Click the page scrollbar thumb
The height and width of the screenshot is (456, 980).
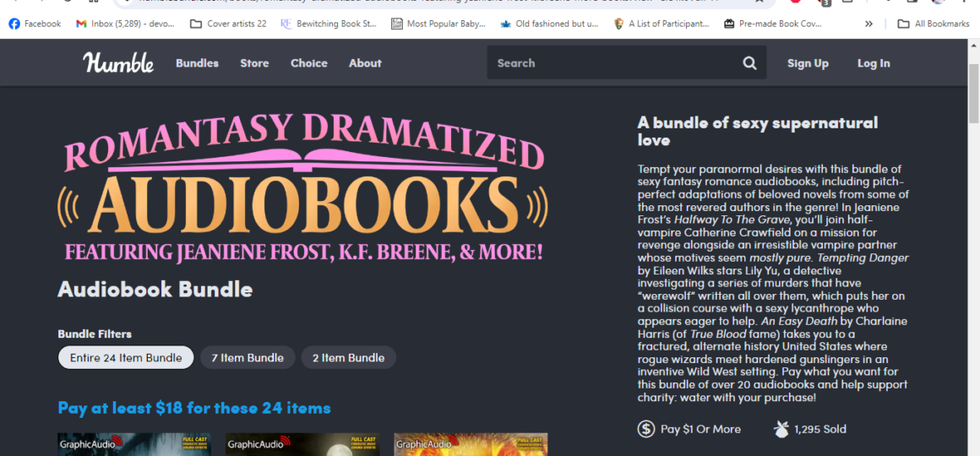click(974, 92)
